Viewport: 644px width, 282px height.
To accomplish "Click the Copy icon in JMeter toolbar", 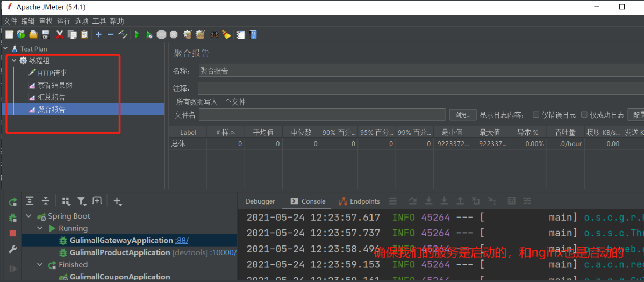I will (x=72, y=34).
